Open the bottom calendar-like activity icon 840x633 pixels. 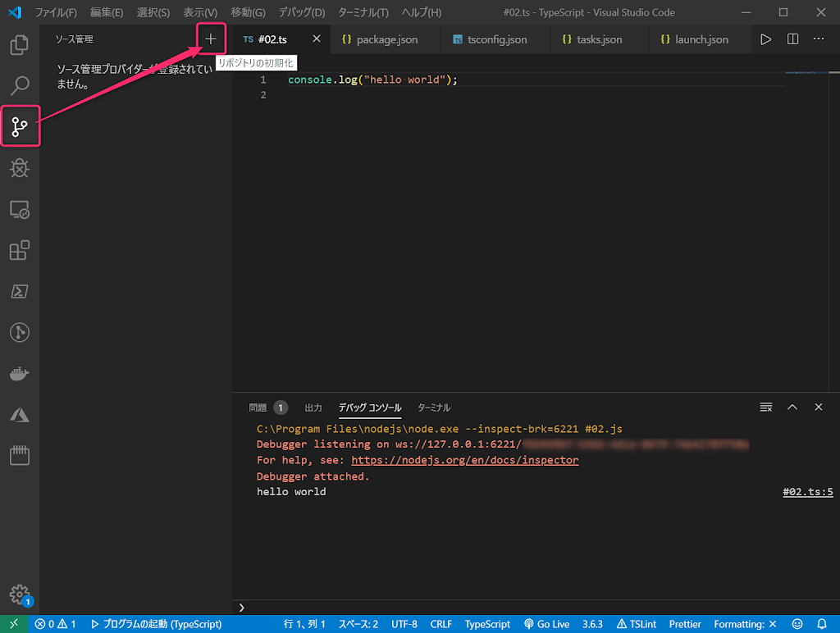(20, 455)
